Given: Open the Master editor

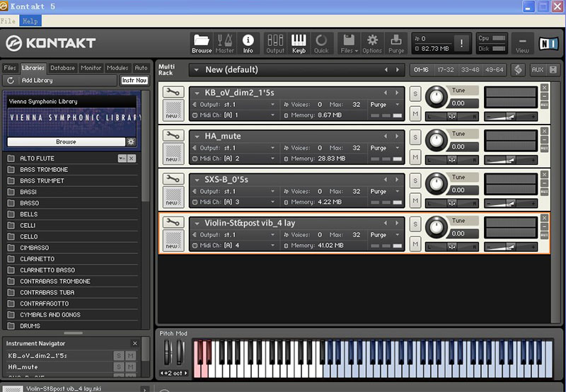Looking at the screenshot, I should [x=224, y=44].
